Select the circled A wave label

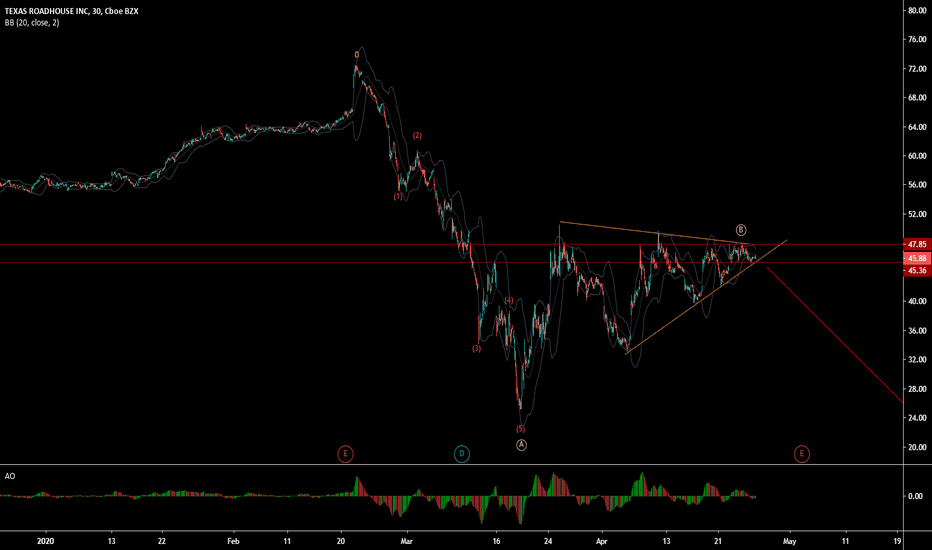(521, 445)
